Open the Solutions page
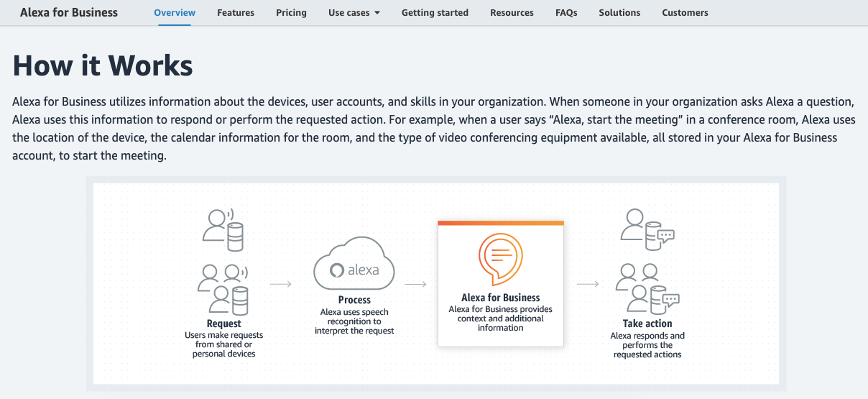Screen dimensions: 868x399 619,12
